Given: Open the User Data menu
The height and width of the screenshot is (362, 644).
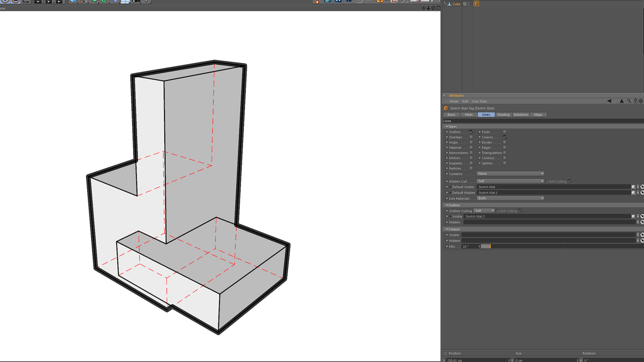Looking at the screenshot, I should click(x=479, y=101).
